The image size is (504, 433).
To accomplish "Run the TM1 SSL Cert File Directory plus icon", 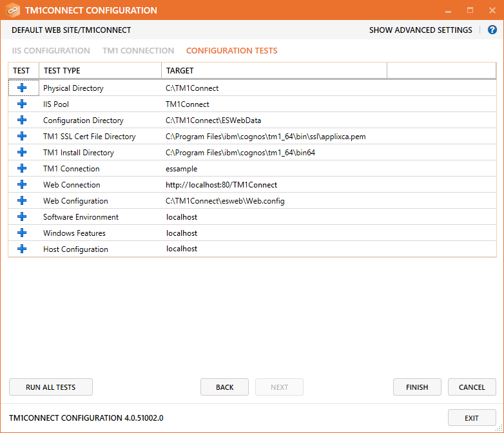I will (22, 136).
